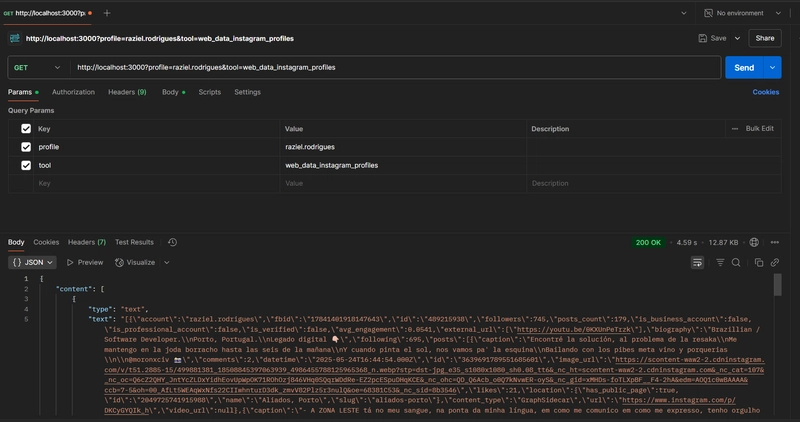This screenshot has height=422, width=800.
Task: Switch to the response Headers (7) tab
Action: pyautogui.click(x=87, y=242)
